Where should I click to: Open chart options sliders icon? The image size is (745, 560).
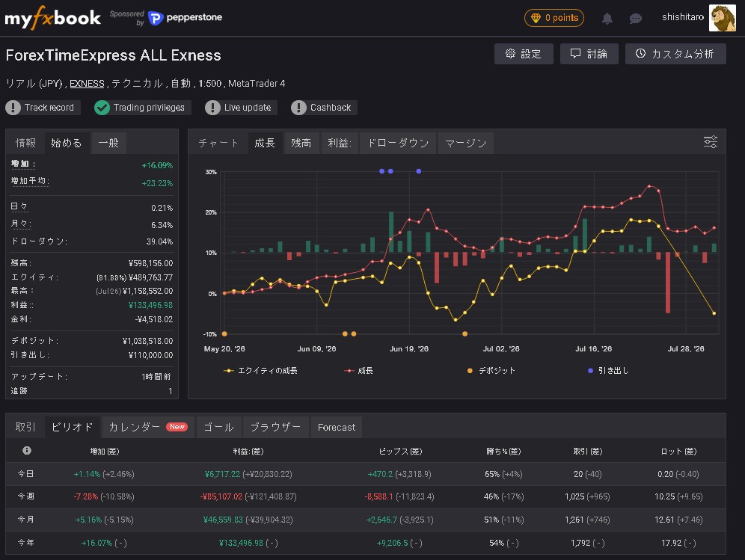point(711,142)
